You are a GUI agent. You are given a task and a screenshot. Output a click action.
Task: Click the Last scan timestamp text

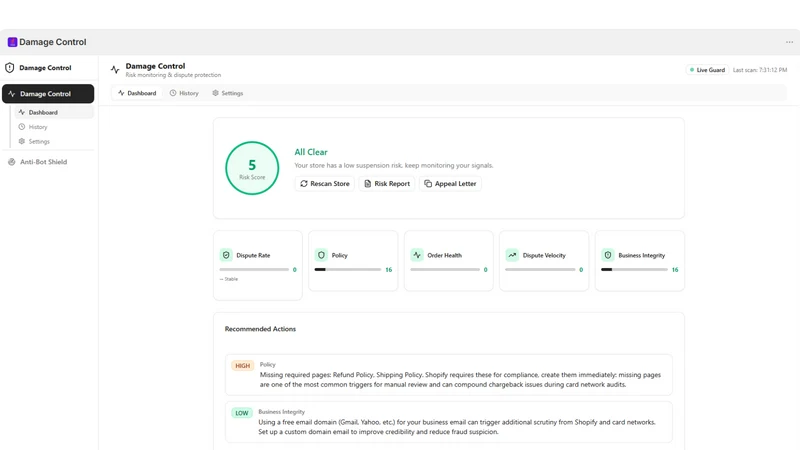click(x=760, y=70)
